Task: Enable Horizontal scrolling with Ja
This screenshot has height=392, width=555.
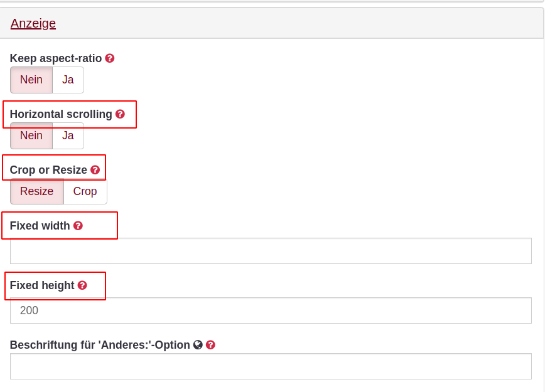Action: [68, 135]
